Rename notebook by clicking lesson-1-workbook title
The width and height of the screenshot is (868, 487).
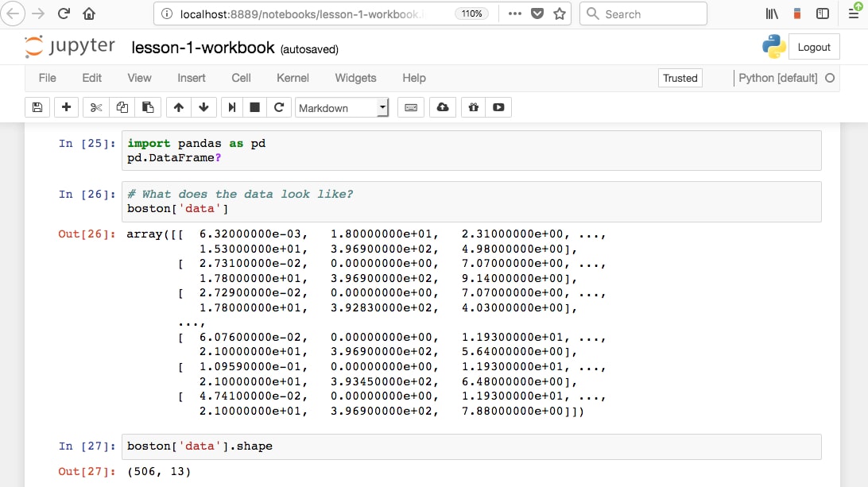pos(203,48)
